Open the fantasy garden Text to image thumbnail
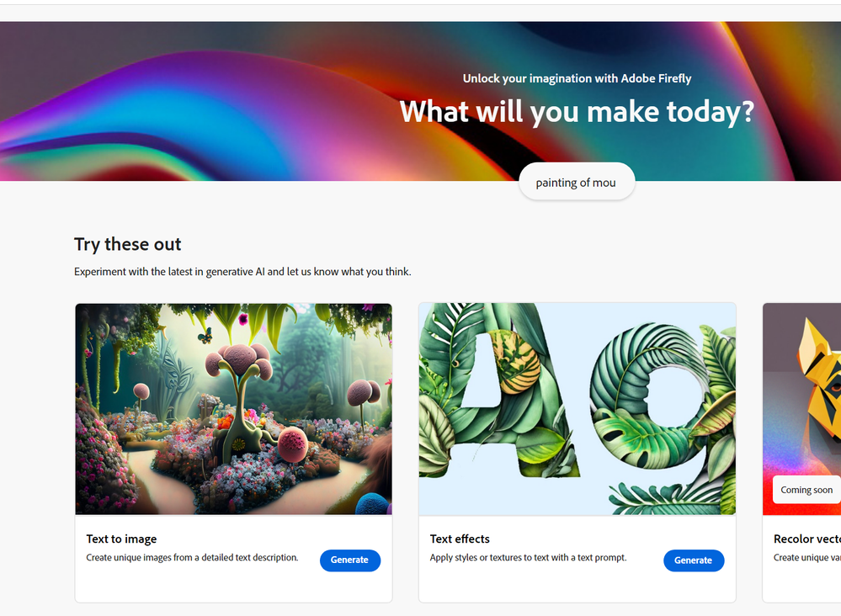Screen dimensions: 841x616 pos(233,409)
